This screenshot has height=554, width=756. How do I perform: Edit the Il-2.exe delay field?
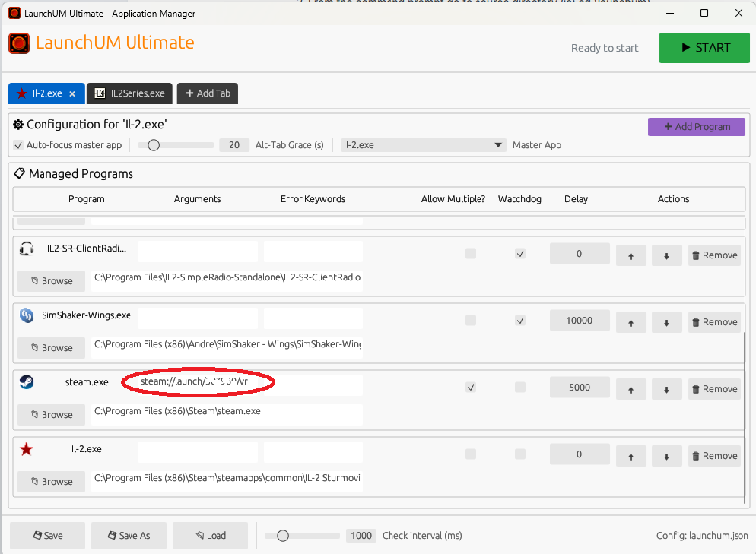click(580, 454)
